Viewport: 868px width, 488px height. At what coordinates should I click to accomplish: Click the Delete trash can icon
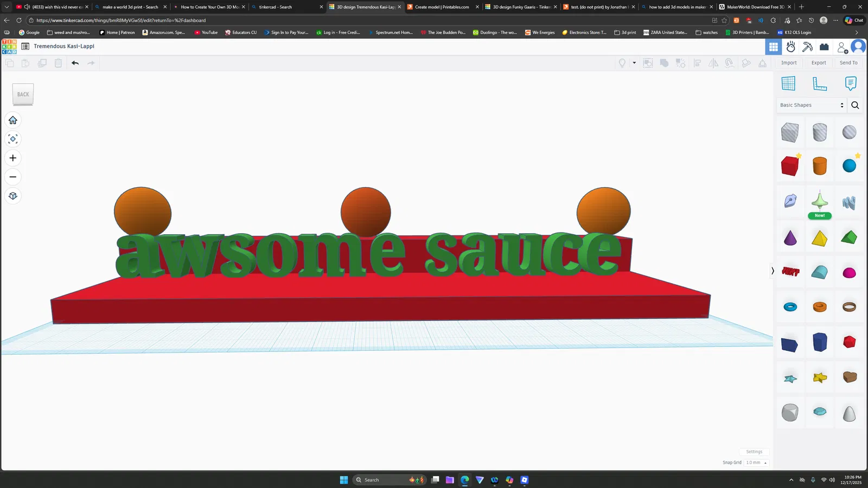click(x=58, y=63)
